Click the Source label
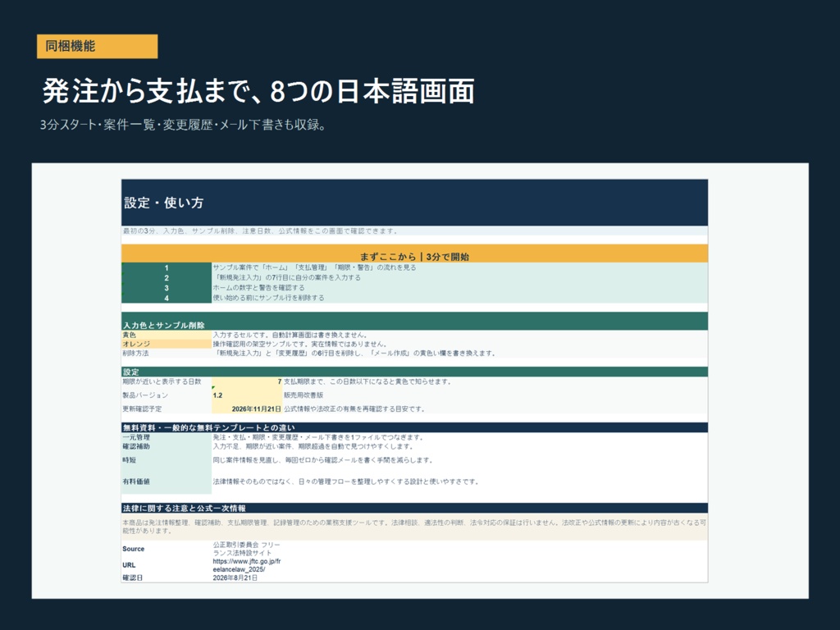The height and width of the screenshot is (630, 840). pos(134,549)
